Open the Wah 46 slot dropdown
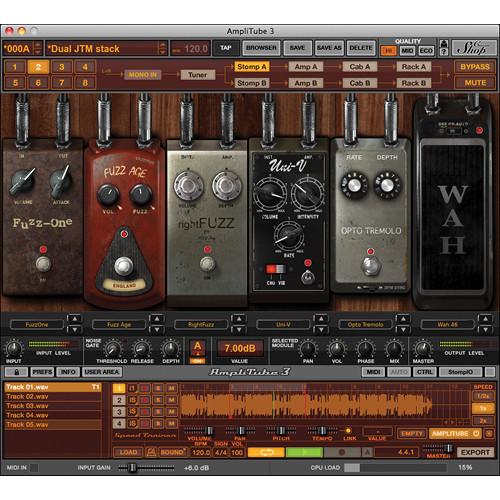This screenshot has width=500, height=500. point(448,324)
